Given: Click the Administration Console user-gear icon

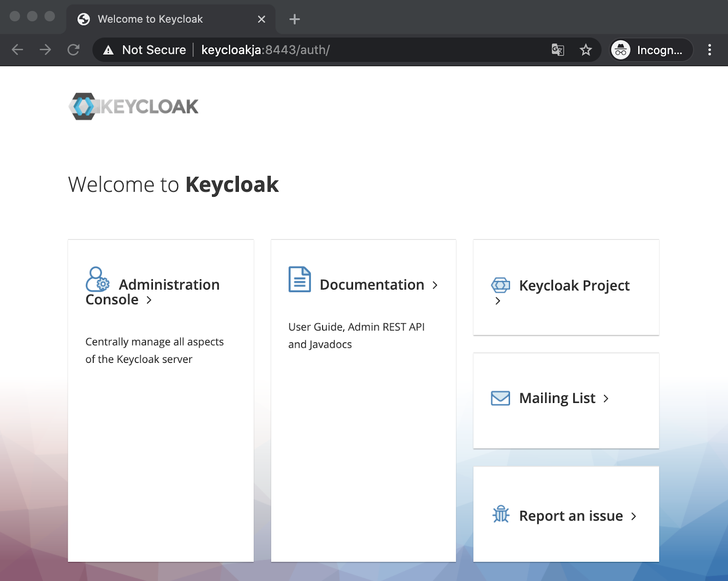Looking at the screenshot, I should [97, 279].
